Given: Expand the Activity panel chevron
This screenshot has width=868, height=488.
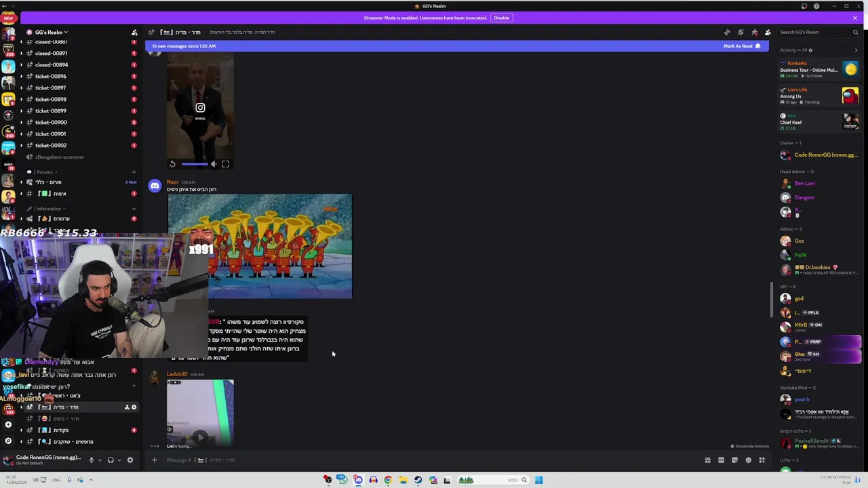Looking at the screenshot, I should tap(856, 50).
